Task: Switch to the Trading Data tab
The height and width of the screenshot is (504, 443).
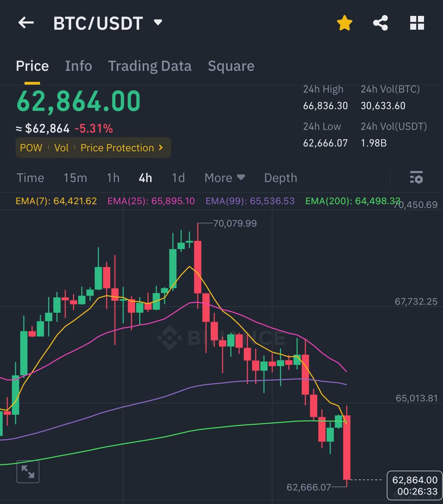Action: click(x=150, y=66)
